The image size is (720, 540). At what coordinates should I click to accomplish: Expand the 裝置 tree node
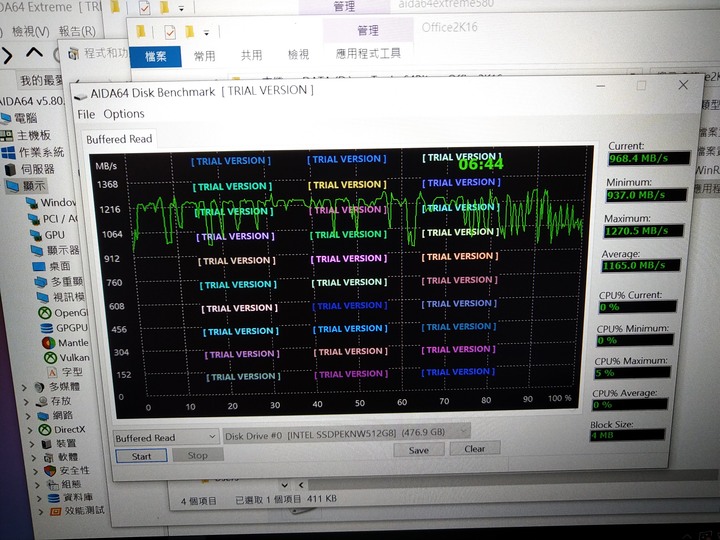point(32,444)
